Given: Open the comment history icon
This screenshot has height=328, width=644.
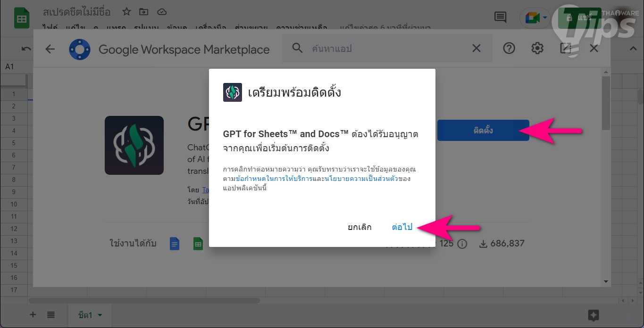Looking at the screenshot, I should pyautogui.click(x=500, y=18).
